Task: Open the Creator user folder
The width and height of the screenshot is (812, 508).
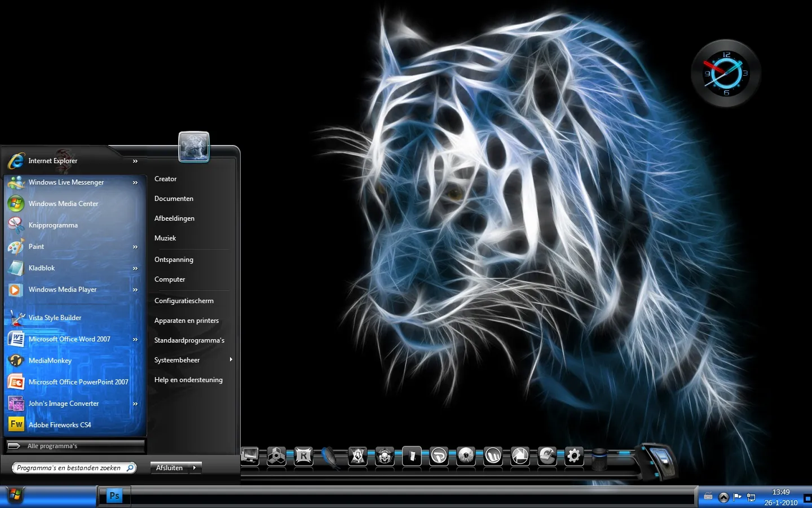Action: 165,179
